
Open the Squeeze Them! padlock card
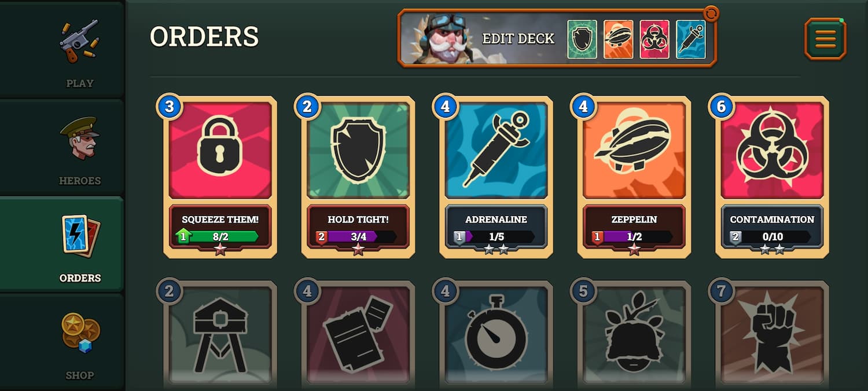pos(220,177)
